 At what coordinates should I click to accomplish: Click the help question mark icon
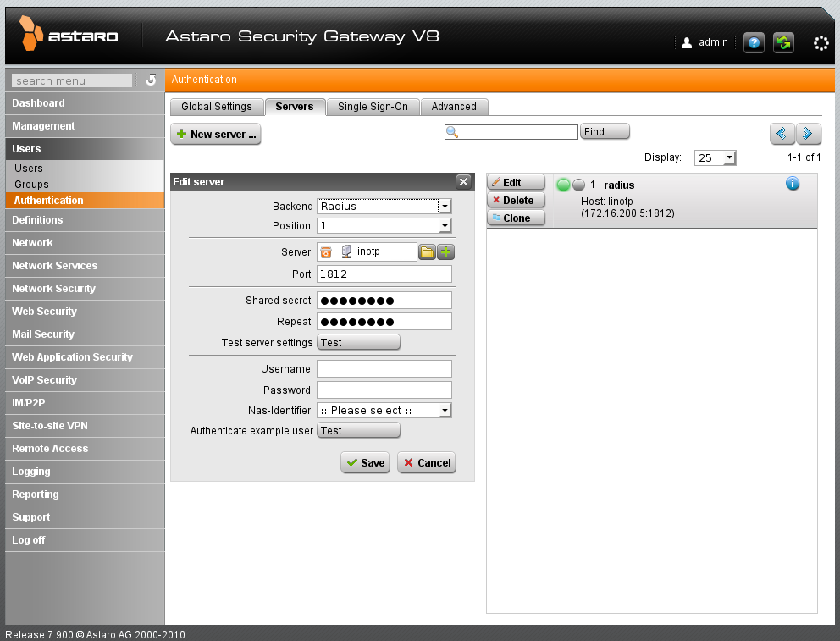click(x=754, y=42)
